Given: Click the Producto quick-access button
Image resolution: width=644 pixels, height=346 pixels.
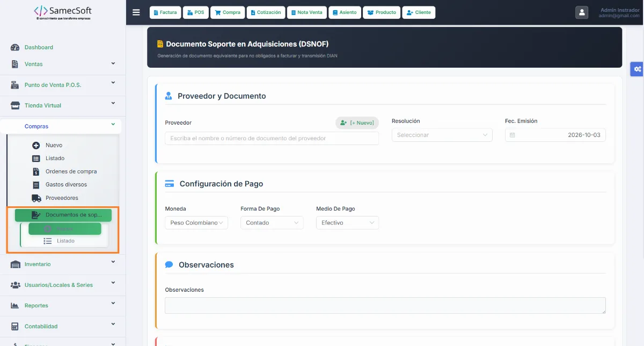Looking at the screenshot, I should click(382, 12).
